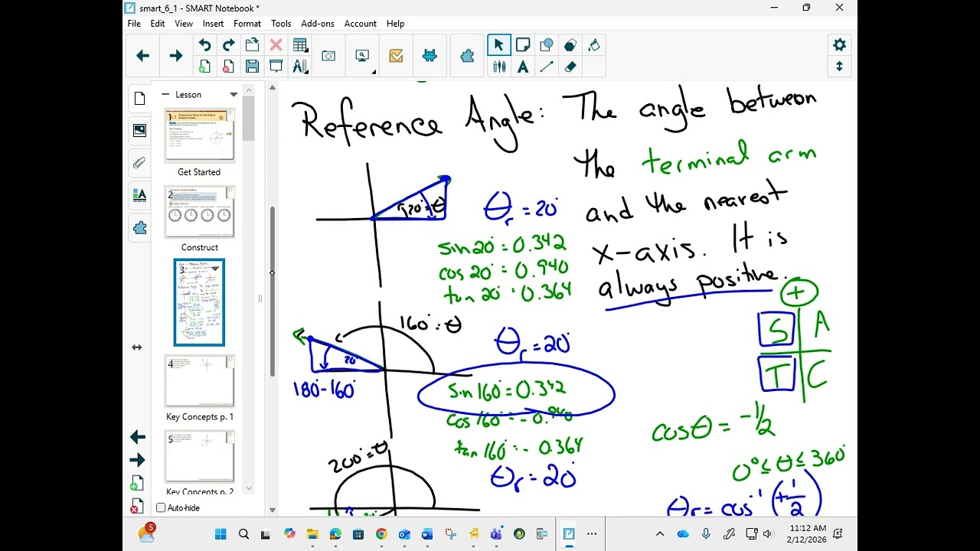
Task: Open the toolbar settings gear
Action: pyautogui.click(x=839, y=45)
